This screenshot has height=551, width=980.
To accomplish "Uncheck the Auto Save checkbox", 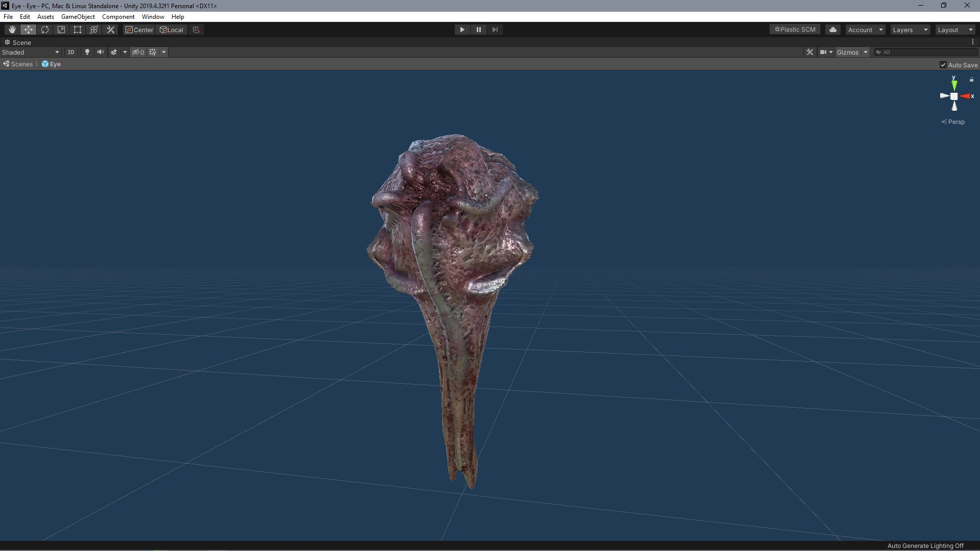I will click(x=943, y=65).
